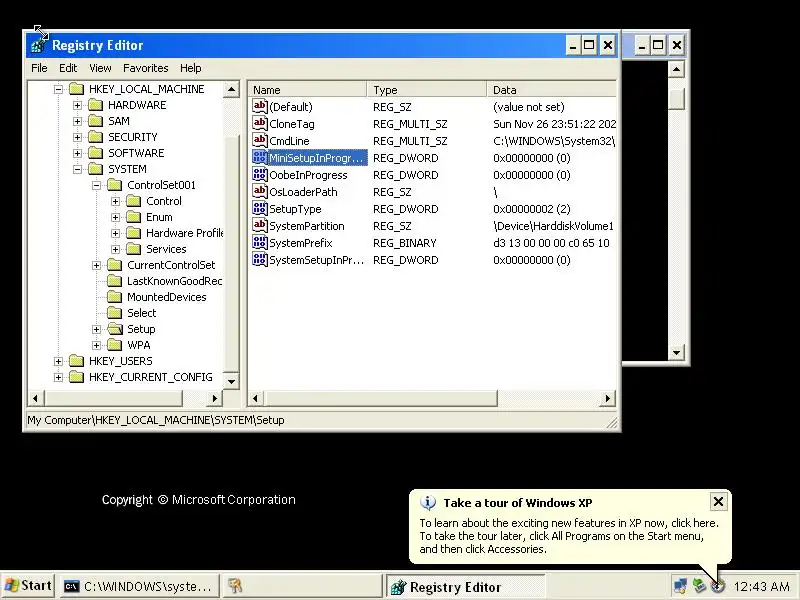The width and height of the screenshot is (800, 600).
Task: Open the View menu
Action: tap(100, 68)
